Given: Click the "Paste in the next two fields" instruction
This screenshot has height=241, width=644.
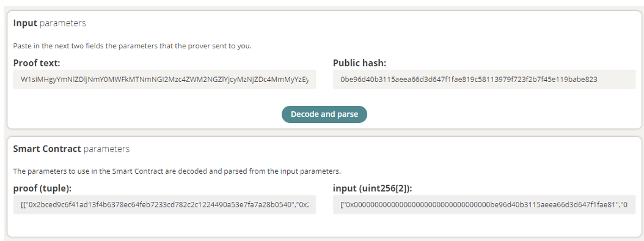Looking at the screenshot, I should (132, 46).
